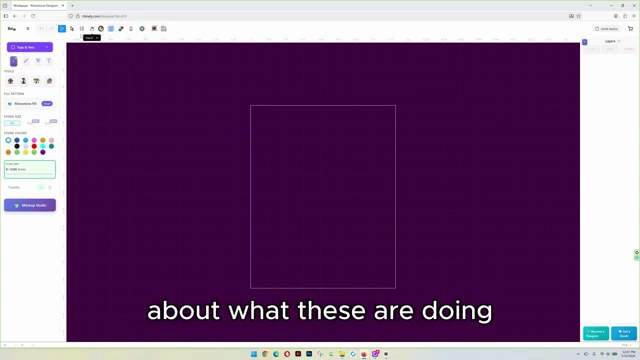Select the arrow pointer tool
The height and width of the screenshot is (360, 640).
pos(72,29)
